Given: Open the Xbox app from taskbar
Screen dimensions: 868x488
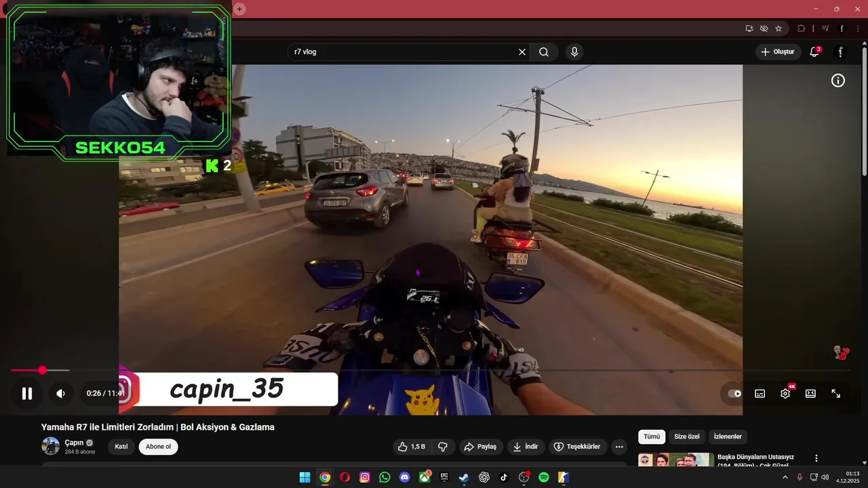Looking at the screenshot, I should coord(425,477).
